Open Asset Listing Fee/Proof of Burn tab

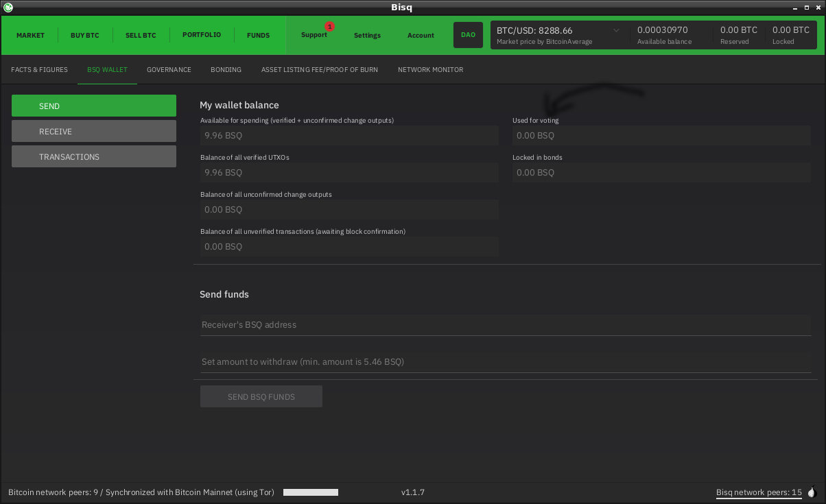pos(319,70)
